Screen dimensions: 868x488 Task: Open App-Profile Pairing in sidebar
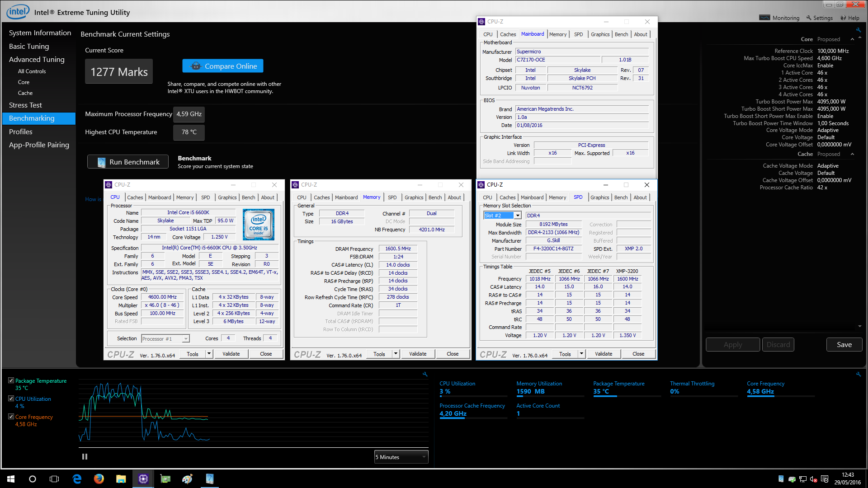pyautogui.click(x=39, y=145)
